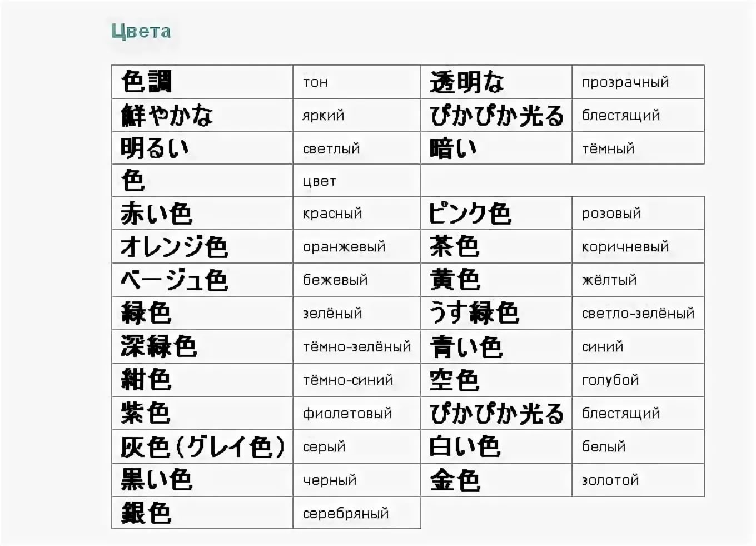
Task: Select the word золотой
Action: click(x=610, y=480)
